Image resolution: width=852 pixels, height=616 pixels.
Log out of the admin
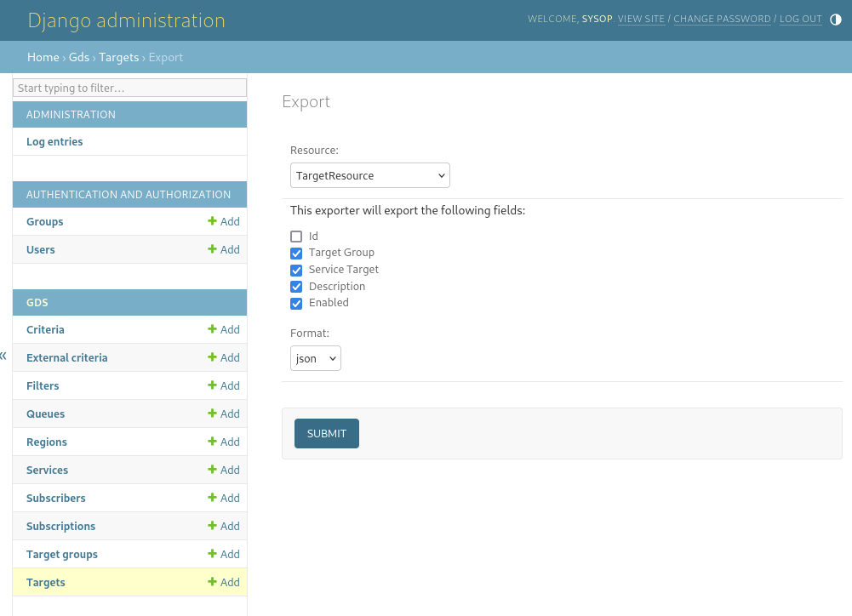pos(800,19)
